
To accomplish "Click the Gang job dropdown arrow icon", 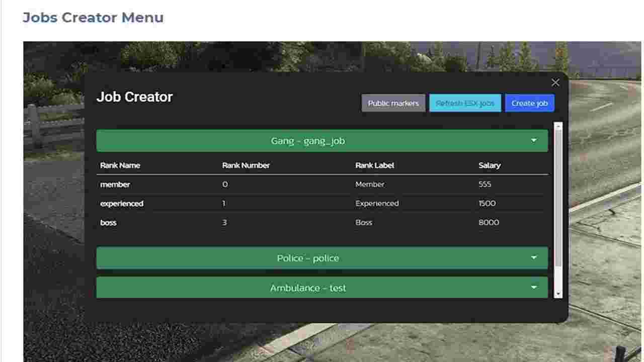I will point(534,141).
